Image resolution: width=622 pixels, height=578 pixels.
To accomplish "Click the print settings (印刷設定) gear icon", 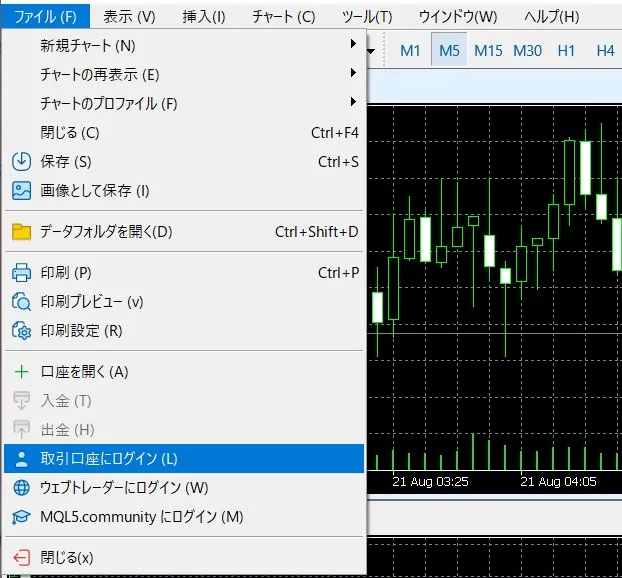I will click(x=21, y=331).
